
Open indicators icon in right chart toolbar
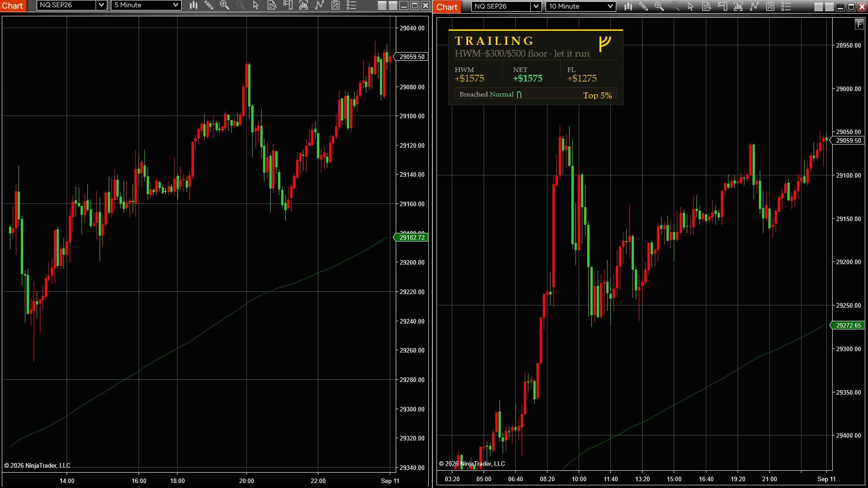[x=738, y=6]
